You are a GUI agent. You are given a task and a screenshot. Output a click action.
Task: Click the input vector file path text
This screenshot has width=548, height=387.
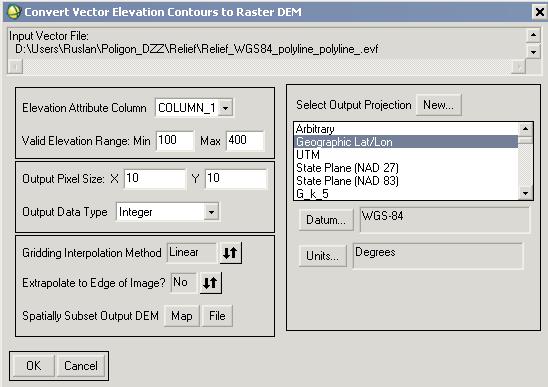point(196,49)
